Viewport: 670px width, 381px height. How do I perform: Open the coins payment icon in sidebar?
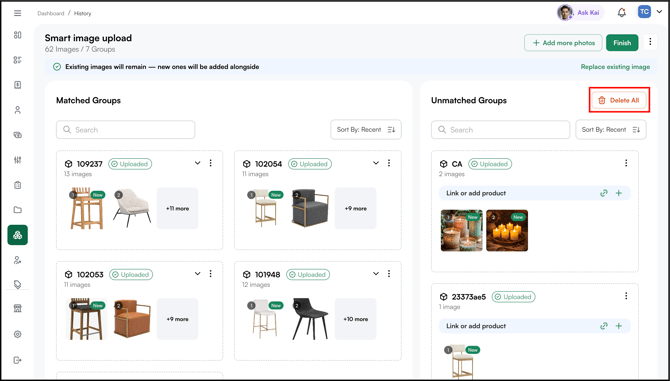point(18,135)
